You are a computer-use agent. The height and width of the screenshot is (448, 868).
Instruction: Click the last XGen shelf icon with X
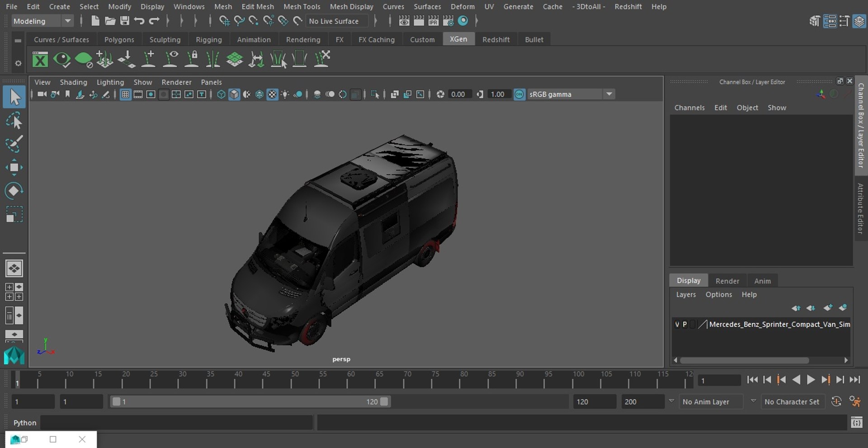click(x=322, y=59)
